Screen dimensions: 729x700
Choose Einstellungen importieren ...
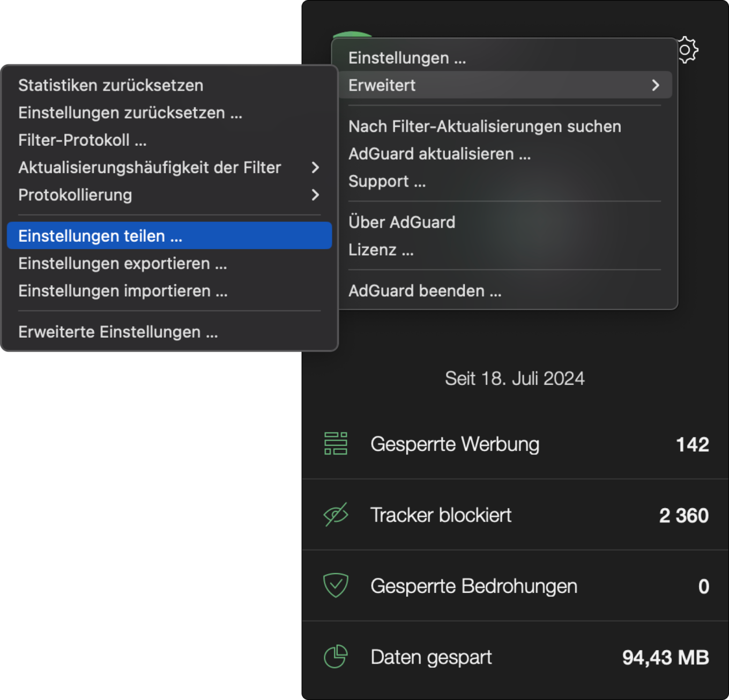[x=169, y=291]
